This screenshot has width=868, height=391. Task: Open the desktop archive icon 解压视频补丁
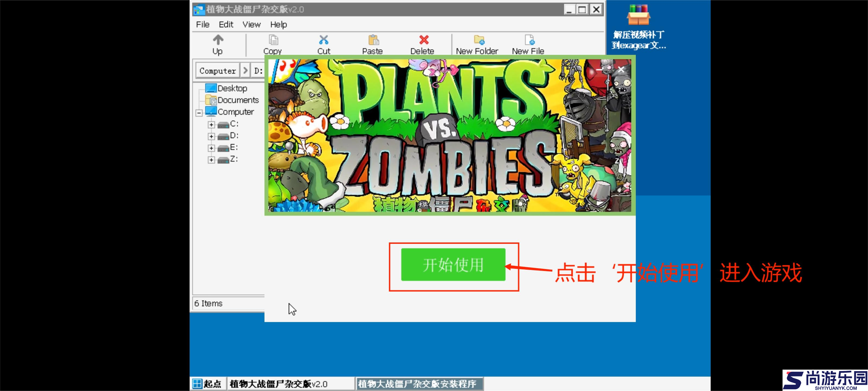[638, 15]
